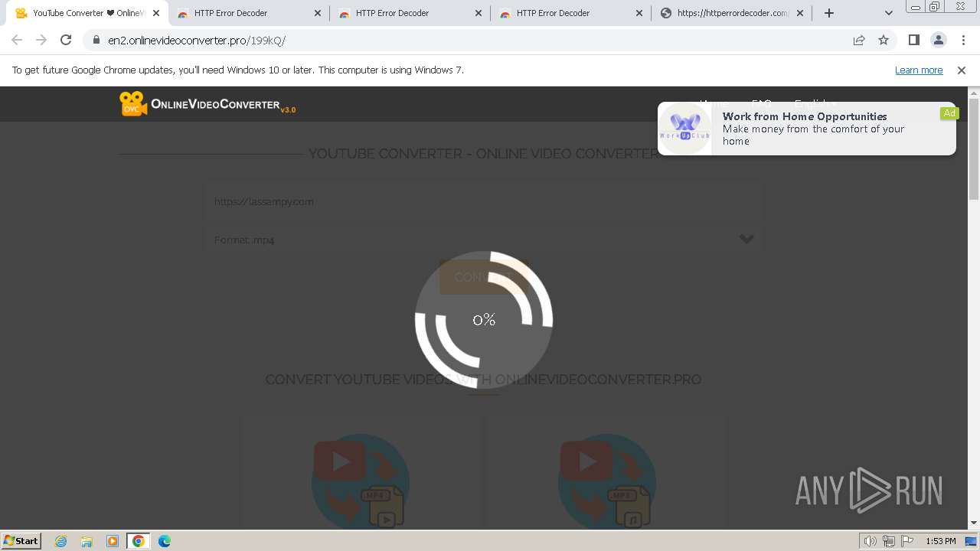The width and height of the screenshot is (980, 551).
Task: Close the YouTube Converter tab
Action: [x=156, y=13]
